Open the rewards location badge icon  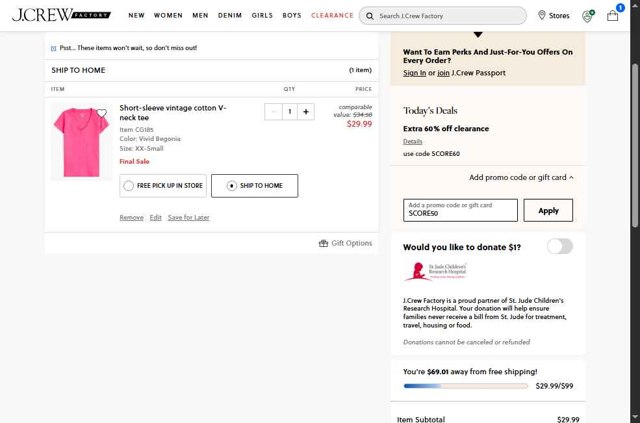pyautogui.click(x=588, y=16)
